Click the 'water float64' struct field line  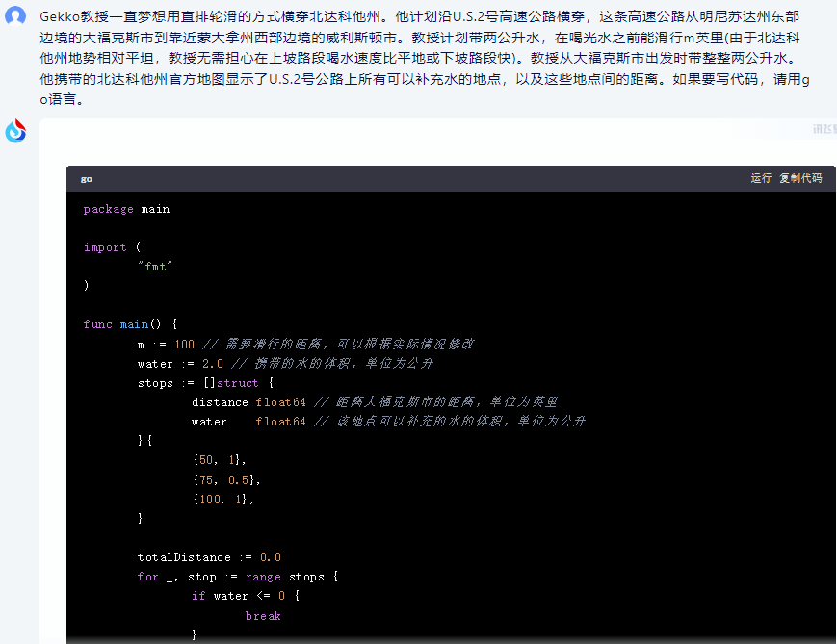388,422
